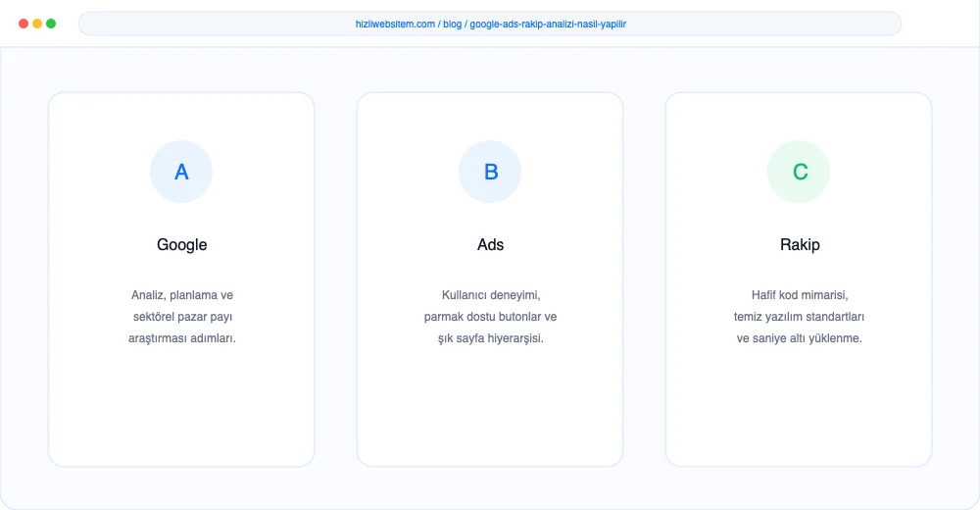Click the yellow minimize window dot

coord(37,24)
